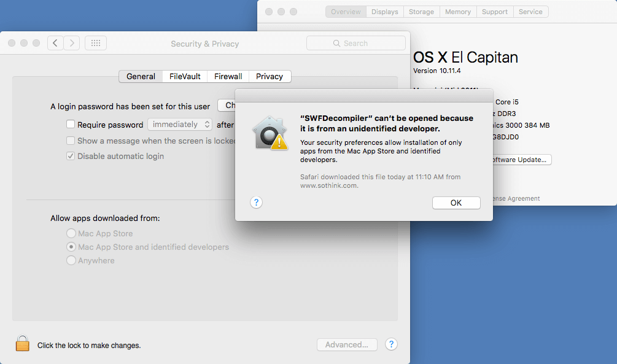Switch to the General tab
Screen dimensions: 617x364
(141, 76)
